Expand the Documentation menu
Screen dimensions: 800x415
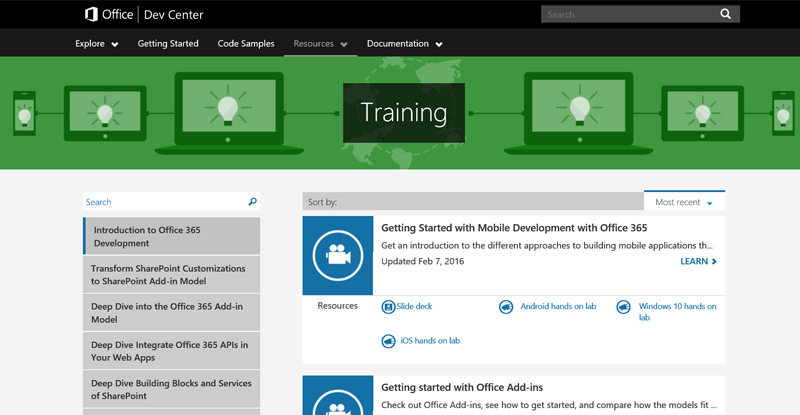coord(405,44)
